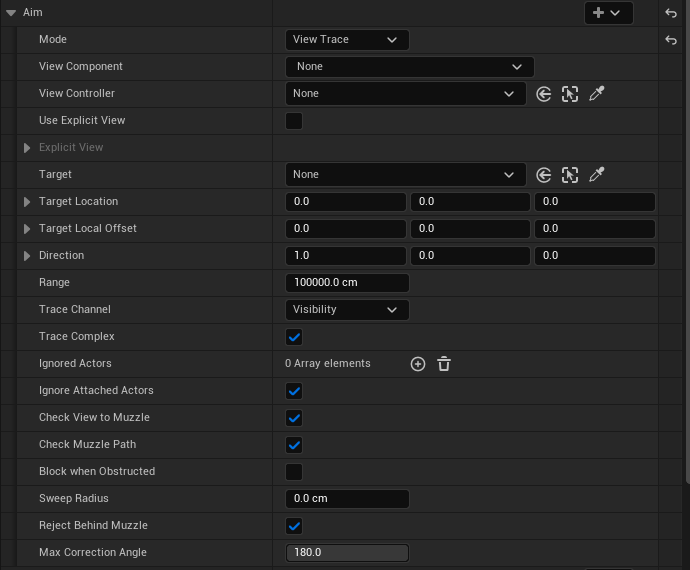The width and height of the screenshot is (690, 570).
Task: Click the 0 Array elements text
Action: tap(327, 364)
